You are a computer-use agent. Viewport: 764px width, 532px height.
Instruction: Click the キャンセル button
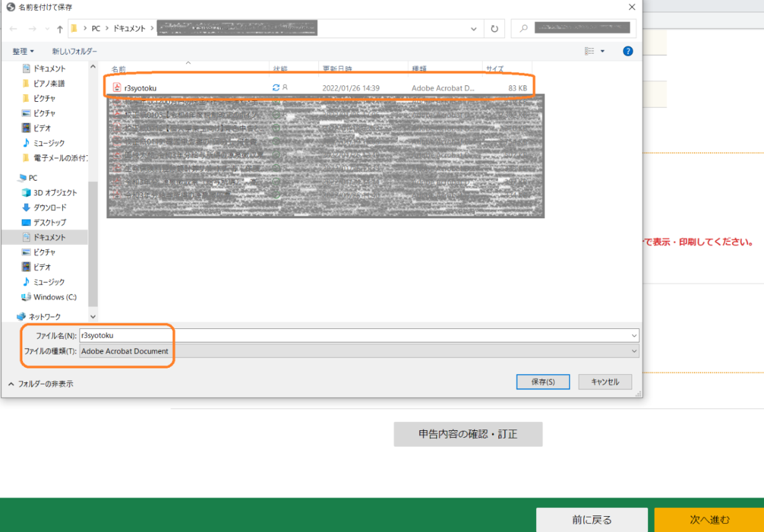(x=605, y=382)
